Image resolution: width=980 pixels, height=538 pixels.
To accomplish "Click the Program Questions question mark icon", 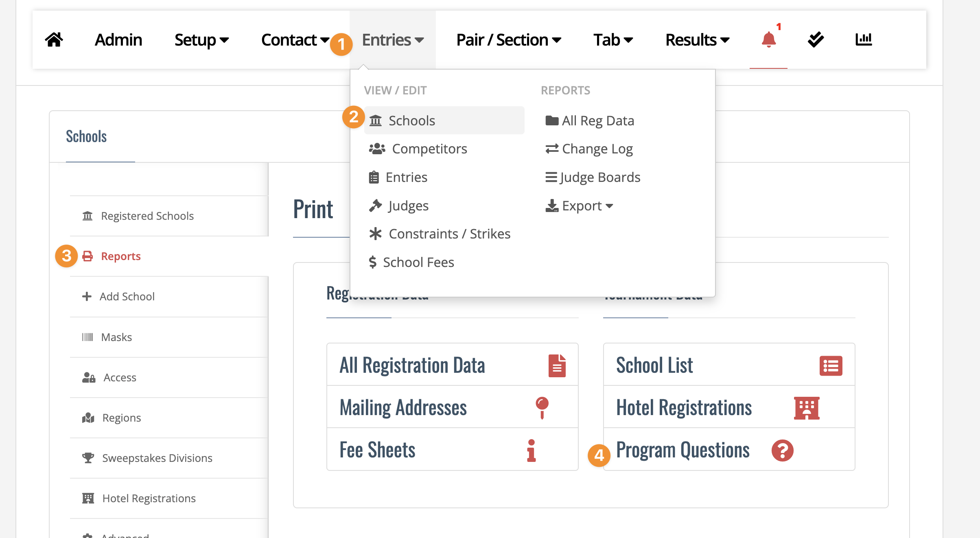I will point(782,451).
